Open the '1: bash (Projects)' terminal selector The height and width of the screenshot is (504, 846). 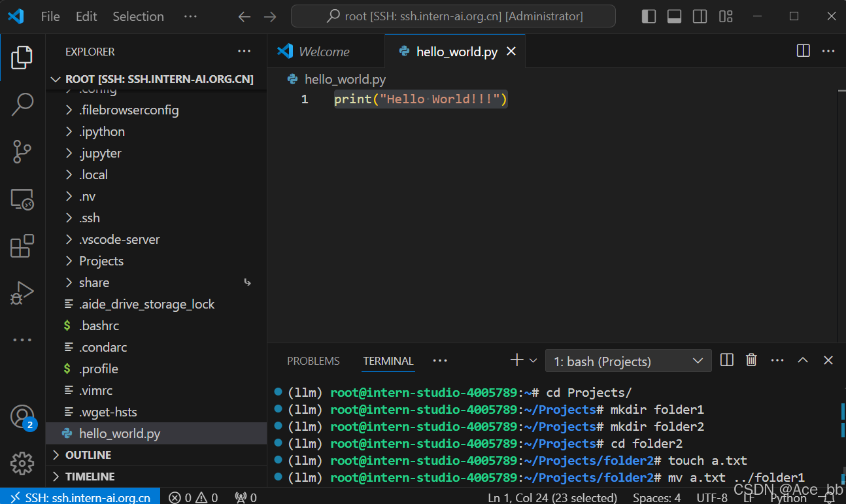pos(628,361)
